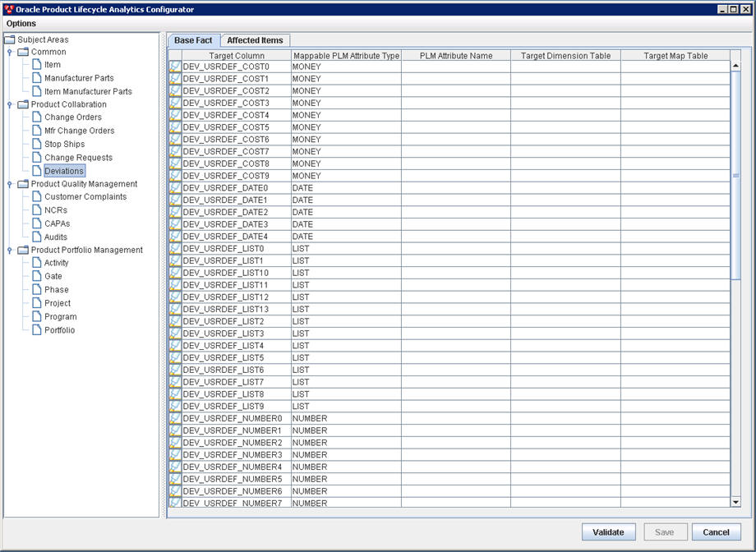The image size is (756, 552).
Task: Click the document icon next to Audits
Action: [x=37, y=237]
